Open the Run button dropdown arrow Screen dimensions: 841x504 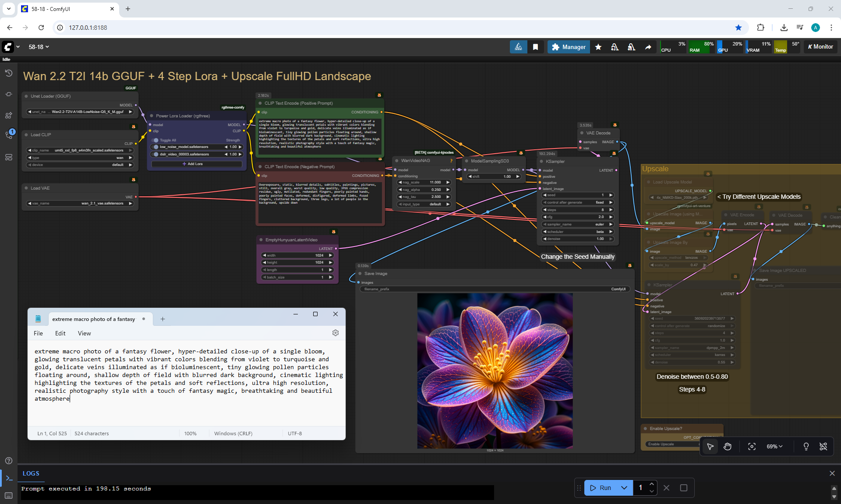[x=624, y=488]
